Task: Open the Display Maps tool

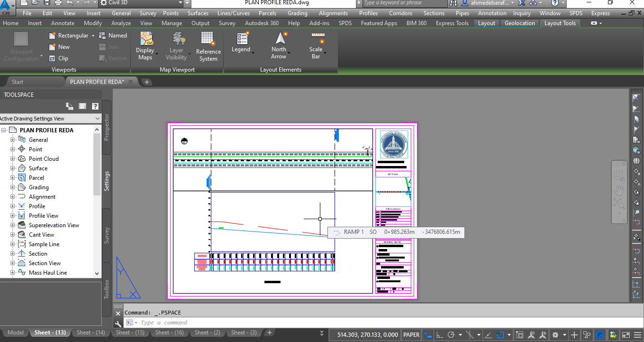Action: coord(145,46)
